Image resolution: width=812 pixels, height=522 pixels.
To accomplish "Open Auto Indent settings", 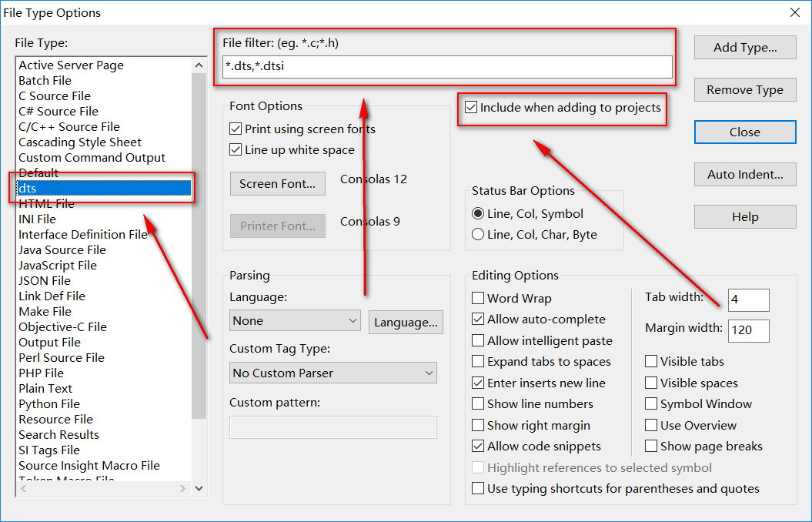I will [x=744, y=174].
